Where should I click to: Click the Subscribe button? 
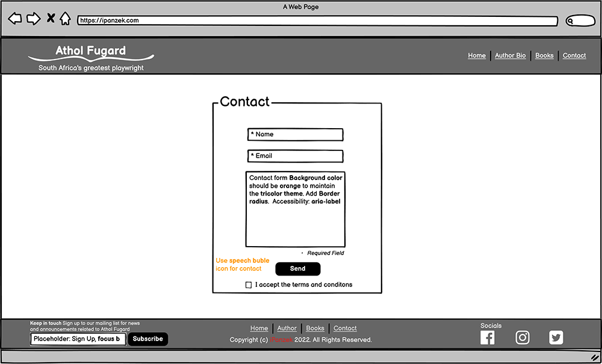(148, 339)
